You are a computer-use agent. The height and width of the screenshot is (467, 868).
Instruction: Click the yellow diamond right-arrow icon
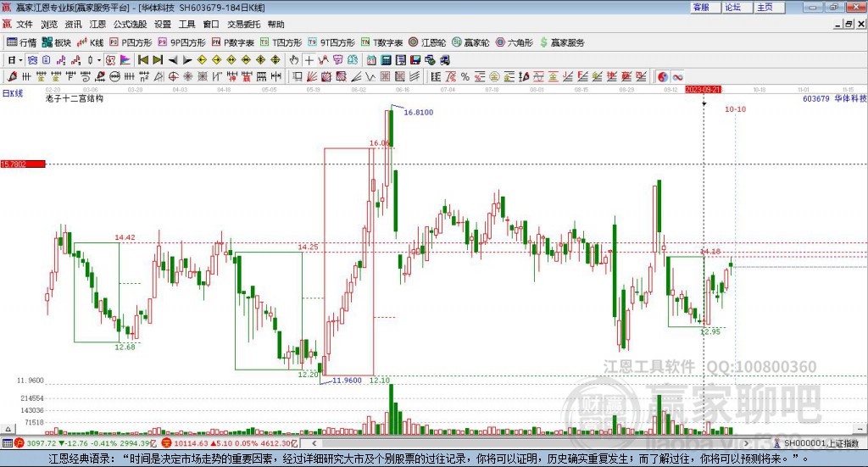216,60
